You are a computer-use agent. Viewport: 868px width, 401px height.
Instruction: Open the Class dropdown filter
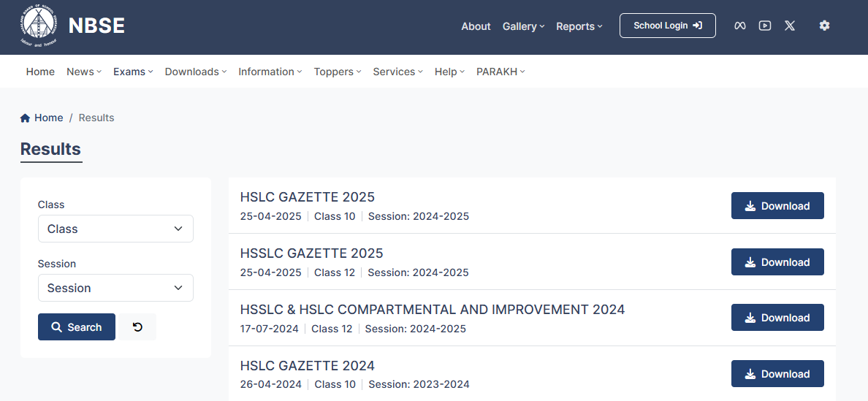click(115, 229)
